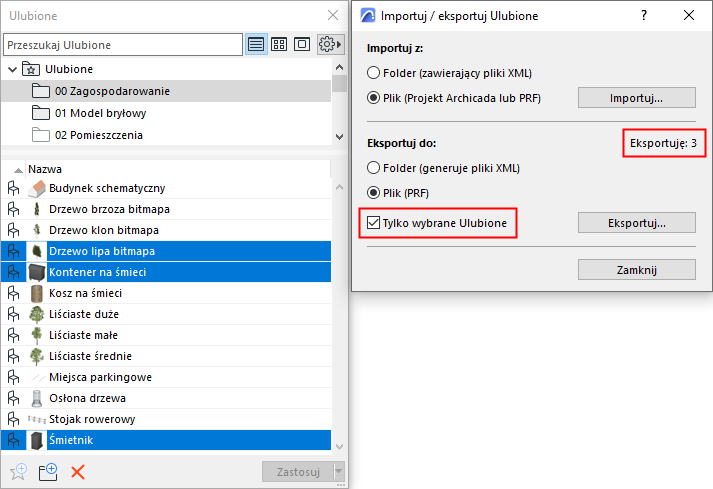Select export to Plik (PRF) option
Screen dimensions: 713x489
click(x=374, y=192)
